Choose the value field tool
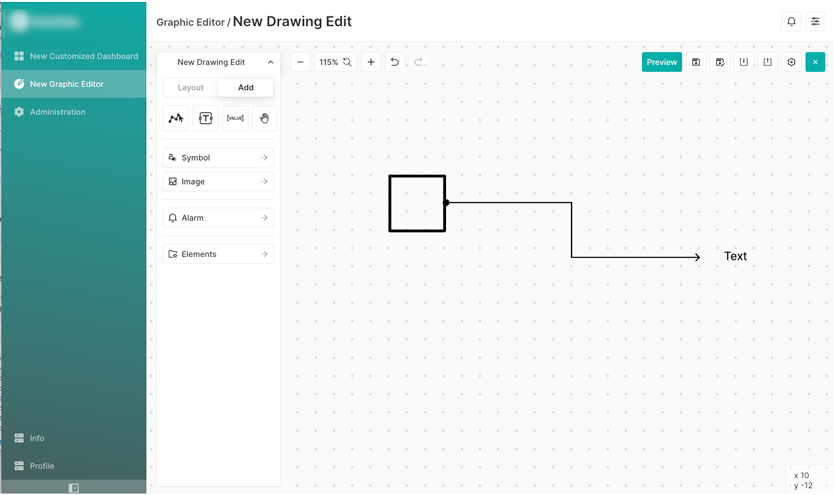This screenshot has height=495, width=834. tap(235, 118)
